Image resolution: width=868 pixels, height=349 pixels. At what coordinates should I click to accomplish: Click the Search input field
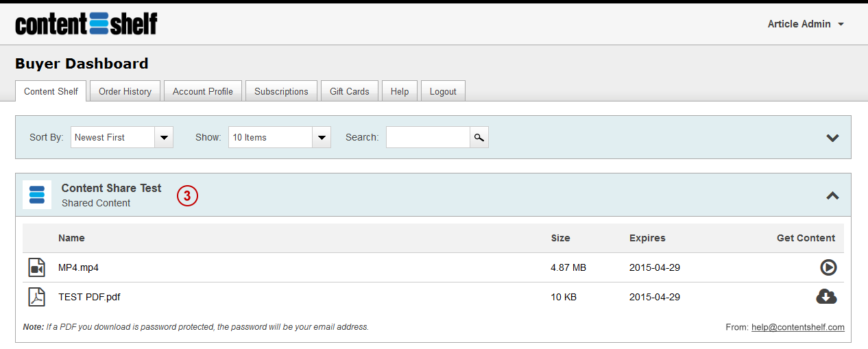click(x=428, y=137)
